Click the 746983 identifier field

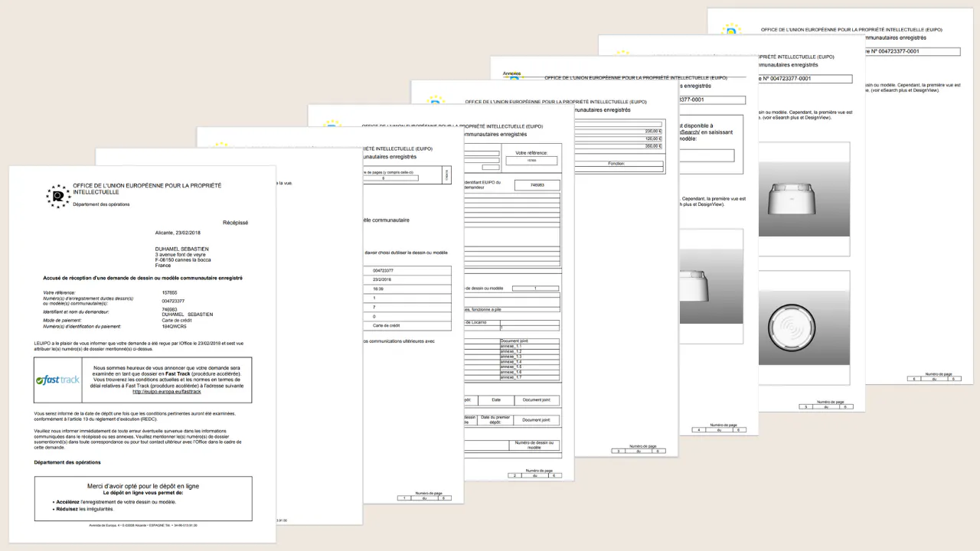[x=537, y=185]
